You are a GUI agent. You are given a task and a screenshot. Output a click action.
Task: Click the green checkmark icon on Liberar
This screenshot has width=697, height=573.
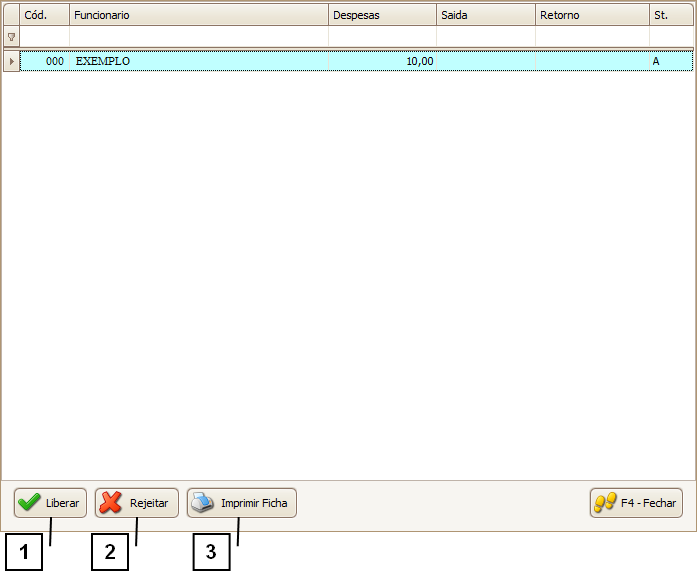(x=30, y=503)
